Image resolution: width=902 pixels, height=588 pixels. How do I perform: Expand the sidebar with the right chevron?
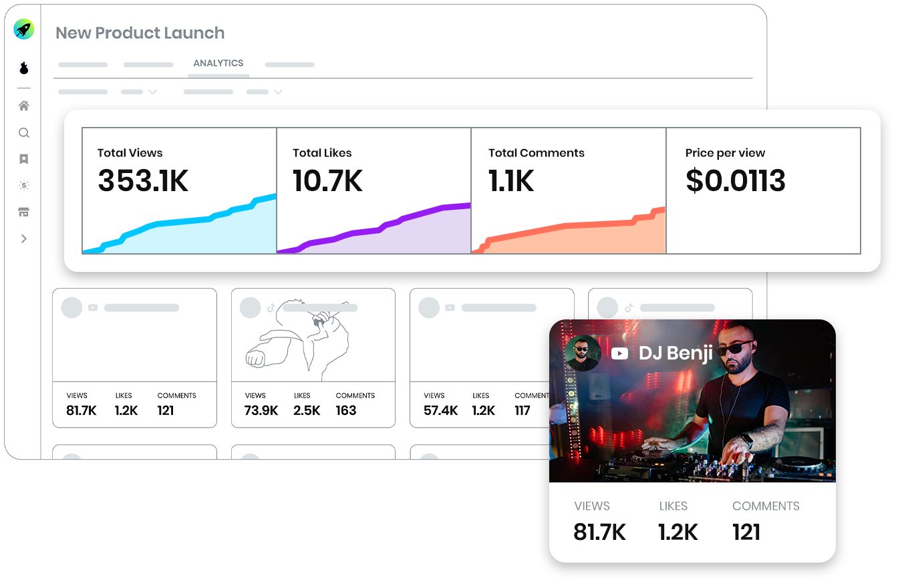point(24,239)
